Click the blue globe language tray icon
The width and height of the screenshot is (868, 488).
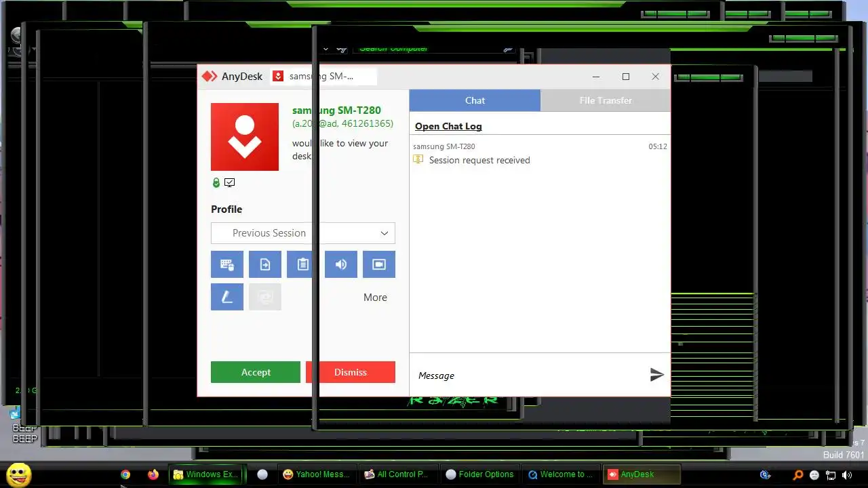click(766, 475)
